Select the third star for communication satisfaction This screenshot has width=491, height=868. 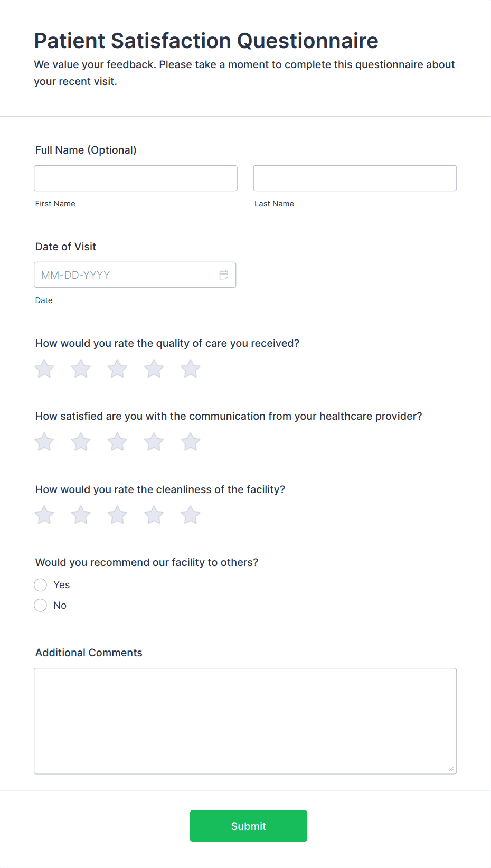[x=117, y=442]
